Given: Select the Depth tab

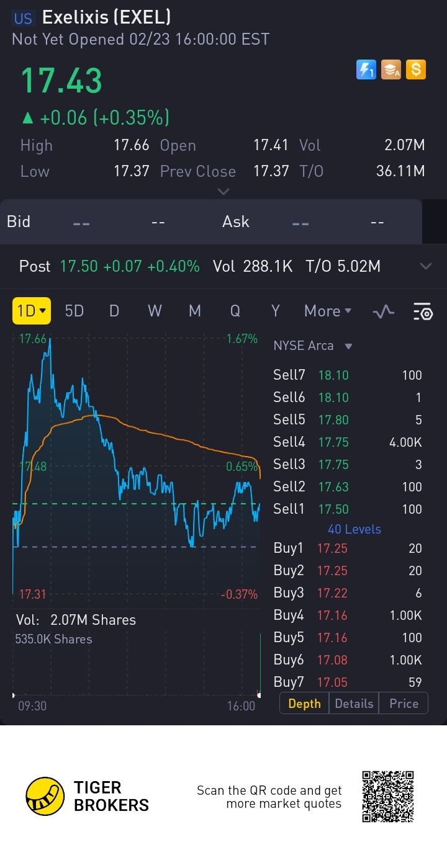Looking at the screenshot, I should [304, 704].
